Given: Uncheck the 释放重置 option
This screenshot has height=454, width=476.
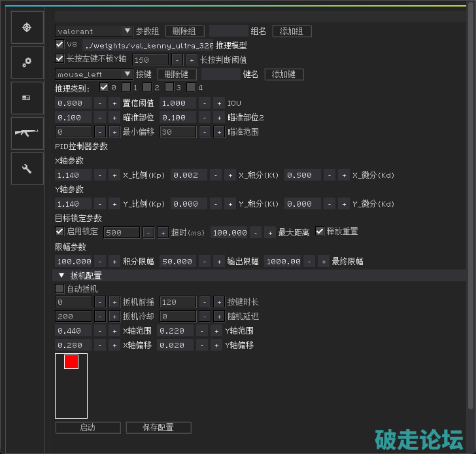Looking at the screenshot, I should pos(320,232).
